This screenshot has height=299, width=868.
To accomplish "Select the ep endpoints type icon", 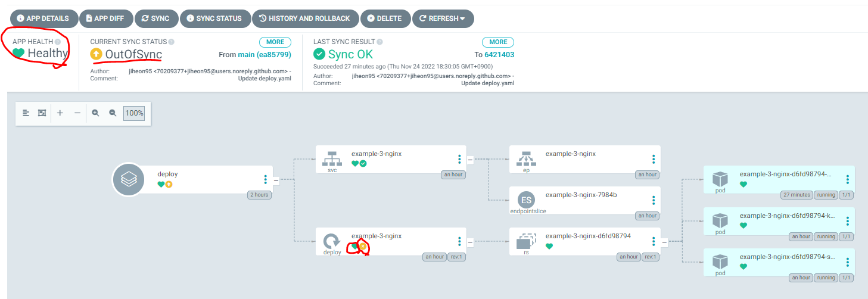I will coord(526,160).
